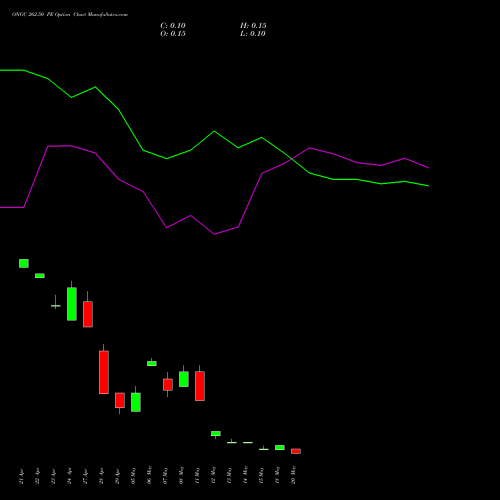Click the tall red candlestick above 28 Apr

(104, 372)
